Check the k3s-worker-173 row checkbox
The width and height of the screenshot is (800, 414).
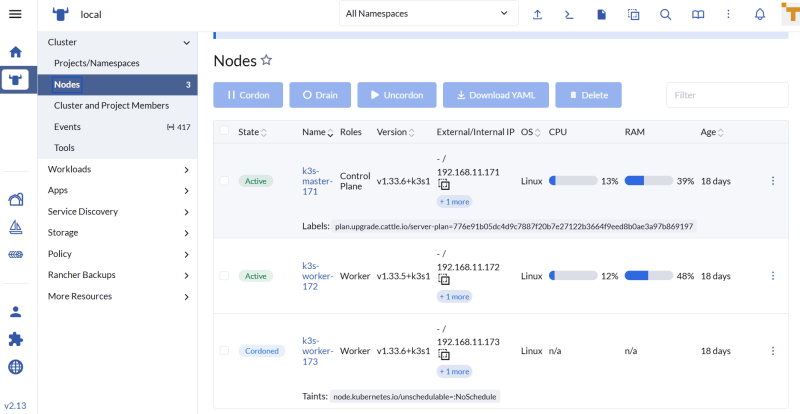[224, 351]
